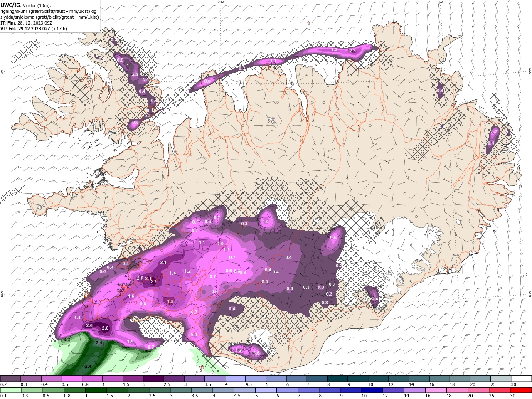Click the 2.2 snowfall value on map

pyautogui.click(x=153, y=282)
